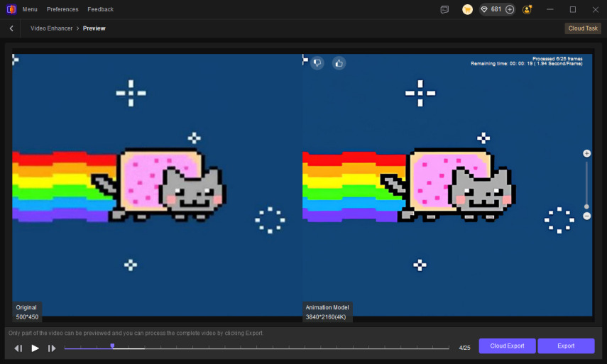Screen dimensions: 607x364
Task: Click the Export button
Action: click(566, 346)
